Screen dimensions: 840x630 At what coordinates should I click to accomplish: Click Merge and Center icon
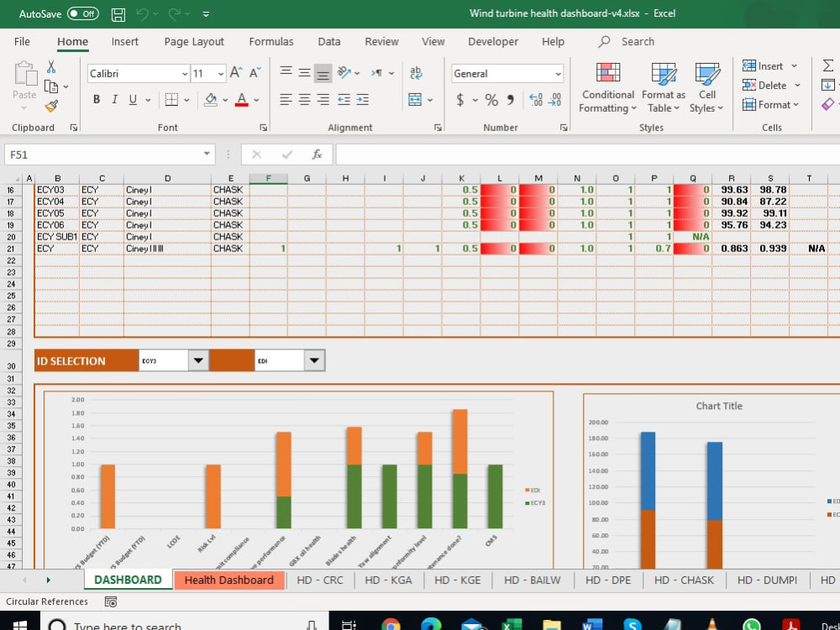tap(415, 100)
